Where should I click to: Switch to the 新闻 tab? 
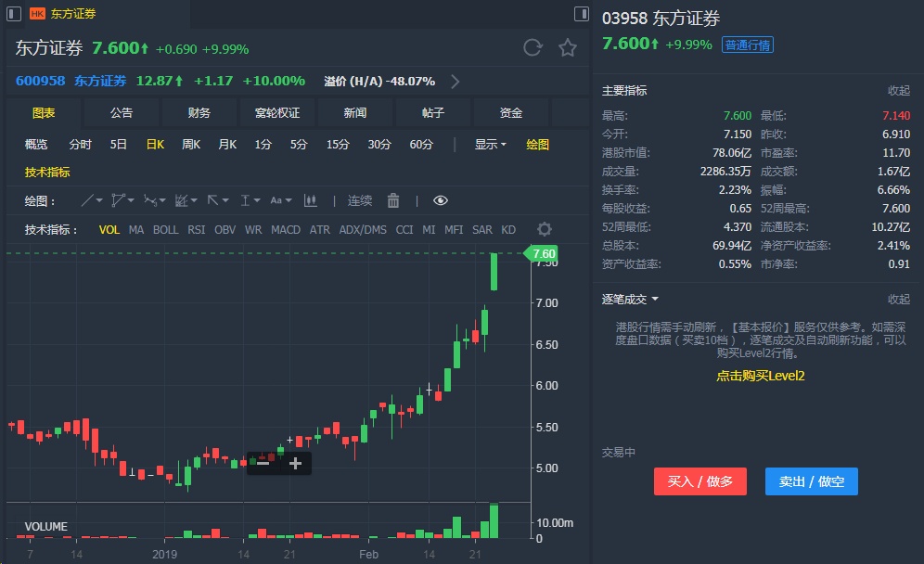(354, 112)
